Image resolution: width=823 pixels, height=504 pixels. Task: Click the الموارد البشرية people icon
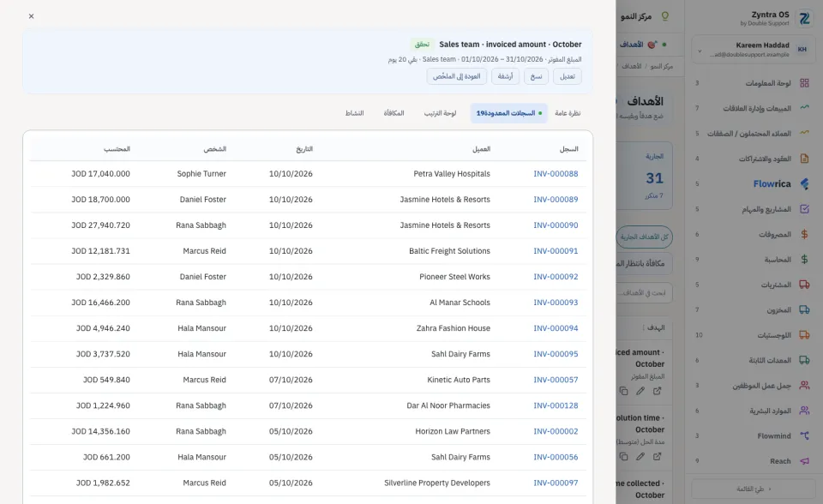click(x=804, y=411)
